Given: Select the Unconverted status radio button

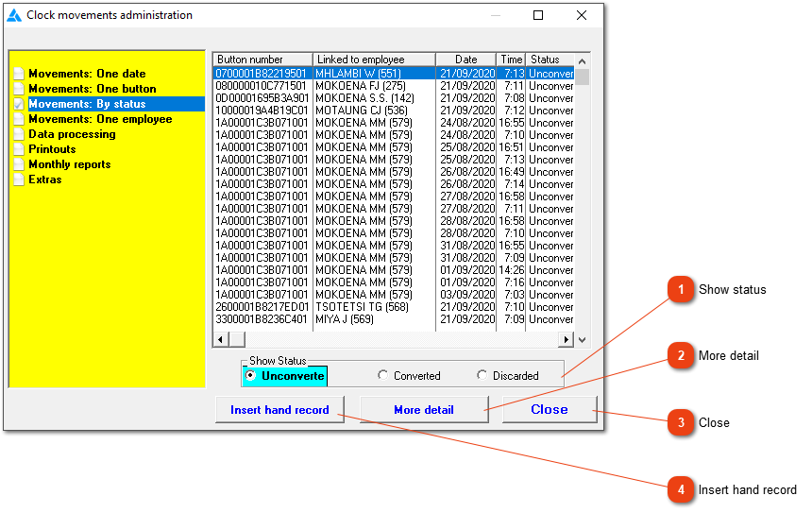Looking at the screenshot, I should click(x=250, y=375).
